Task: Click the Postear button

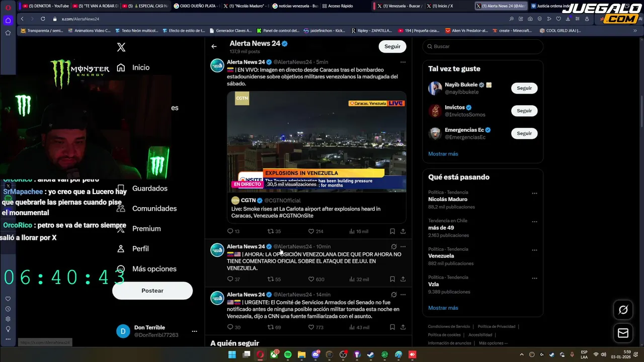Action: (152, 291)
